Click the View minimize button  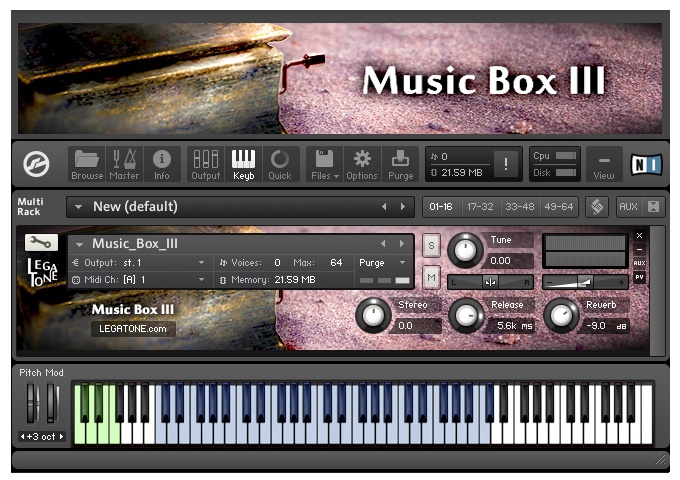[x=604, y=164]
